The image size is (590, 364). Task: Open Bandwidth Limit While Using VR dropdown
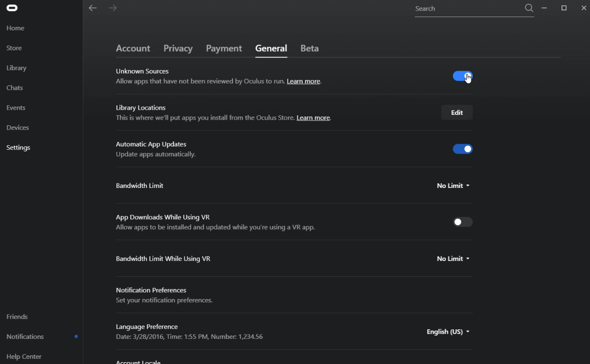click(x=453, y=259)
